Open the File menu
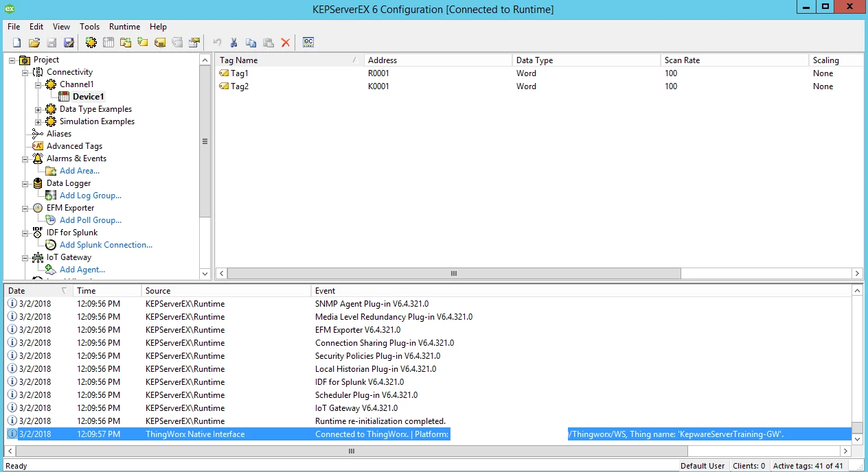The width and height of the screenshot is (868, 472). tap(14, 27)
